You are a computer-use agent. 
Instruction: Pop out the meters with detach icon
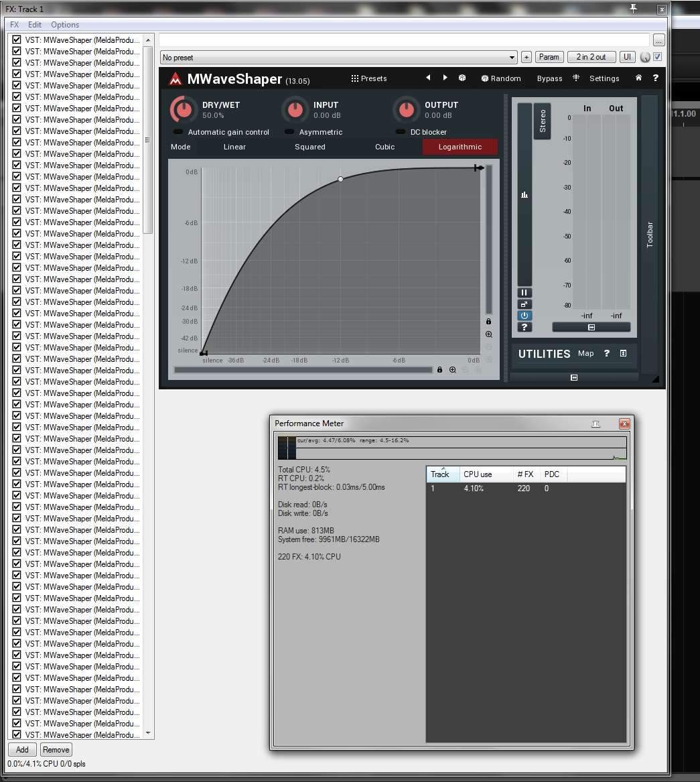[524, 304]
